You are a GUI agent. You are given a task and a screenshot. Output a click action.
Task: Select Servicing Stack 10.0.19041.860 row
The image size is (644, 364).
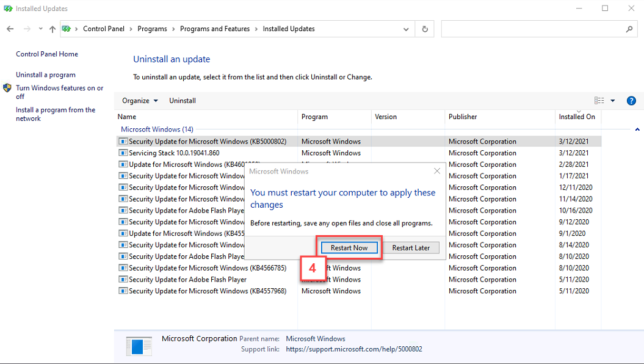[x=359, y=153]
